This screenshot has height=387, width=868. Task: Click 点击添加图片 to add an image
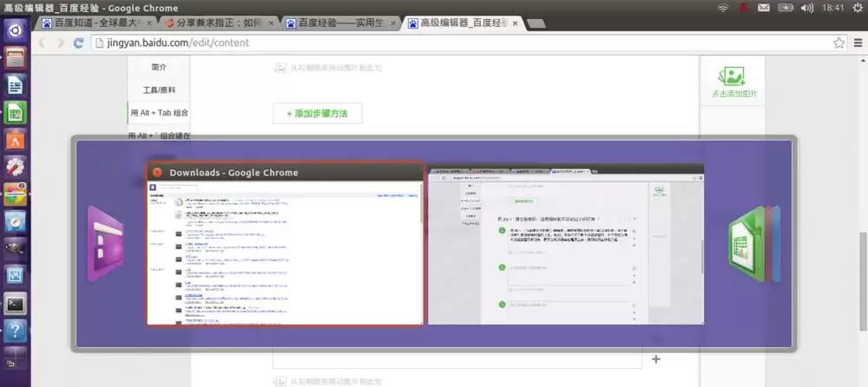[x=734, y=82]
